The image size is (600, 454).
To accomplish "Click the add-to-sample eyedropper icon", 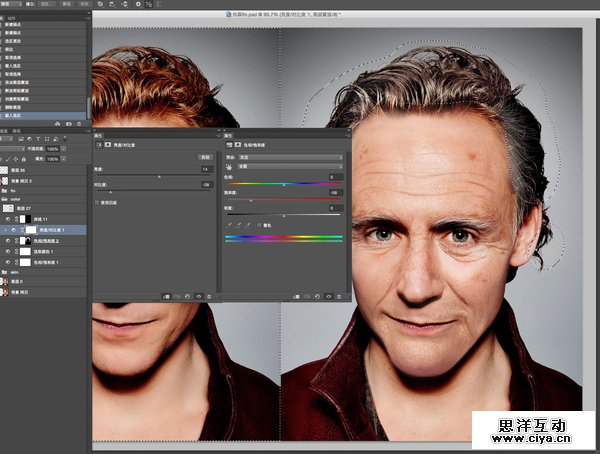I will click(238, 225).
